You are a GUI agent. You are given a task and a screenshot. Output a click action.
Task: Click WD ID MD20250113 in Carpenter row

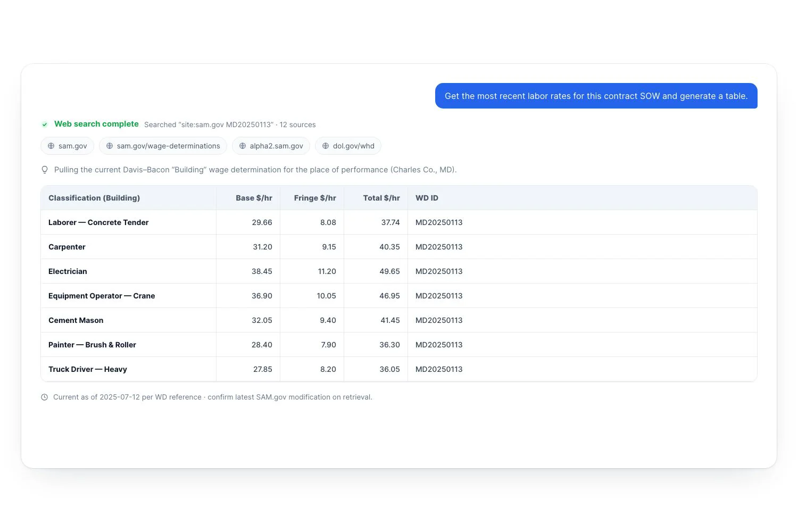point(439,247)
